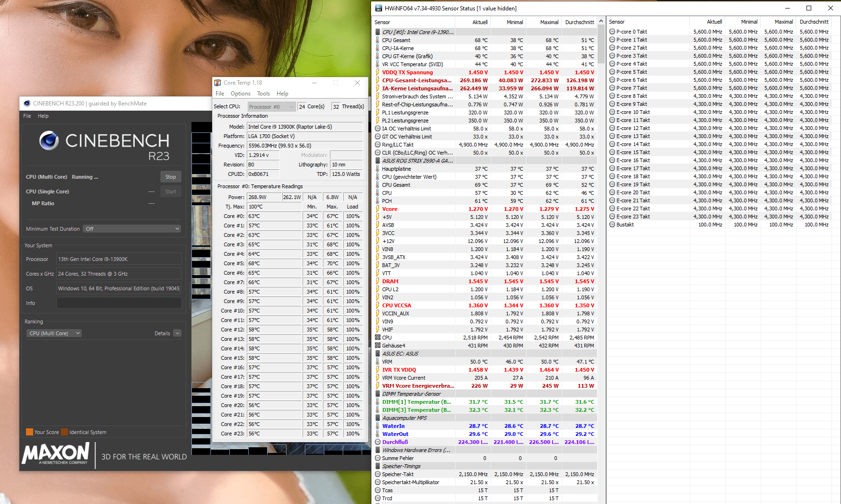Click the Your Score orange swatch
The width and height of the screenshot is (841, 504).
29,432
